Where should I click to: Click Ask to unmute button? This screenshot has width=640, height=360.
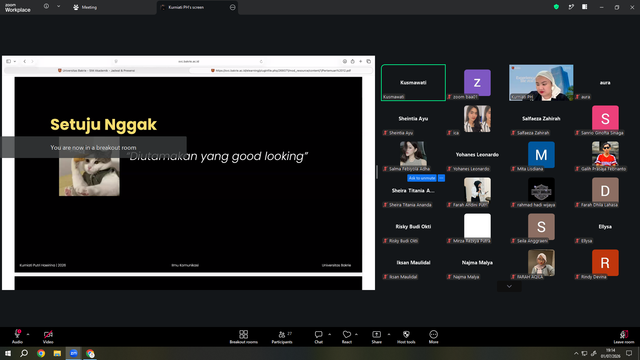click(422, 178)
